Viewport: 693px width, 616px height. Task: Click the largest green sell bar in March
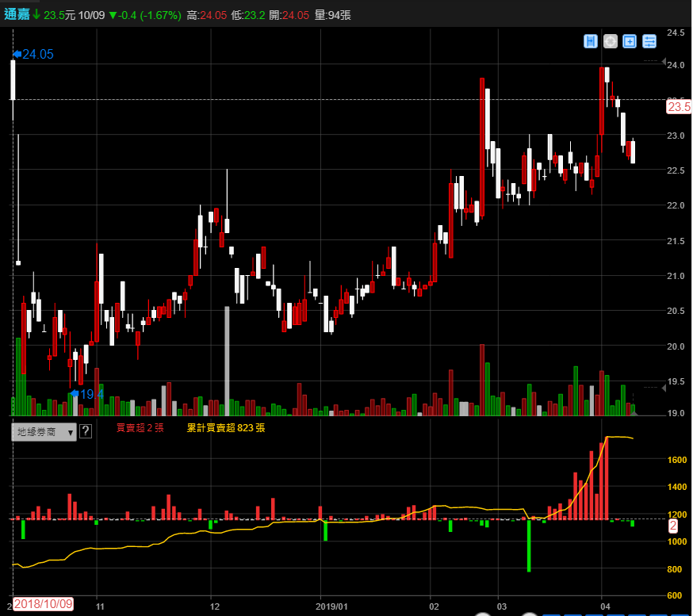[529, 545]
